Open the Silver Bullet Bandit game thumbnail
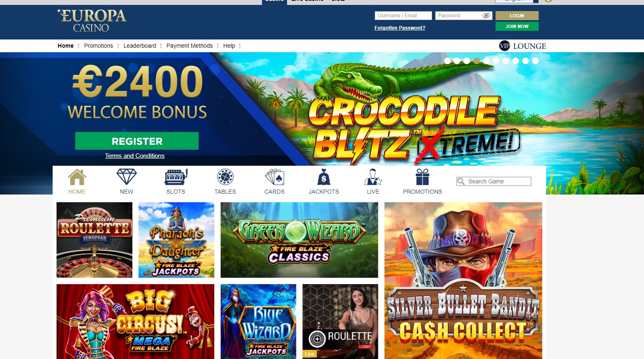This screenshot has height=359, width=644. 463,280
